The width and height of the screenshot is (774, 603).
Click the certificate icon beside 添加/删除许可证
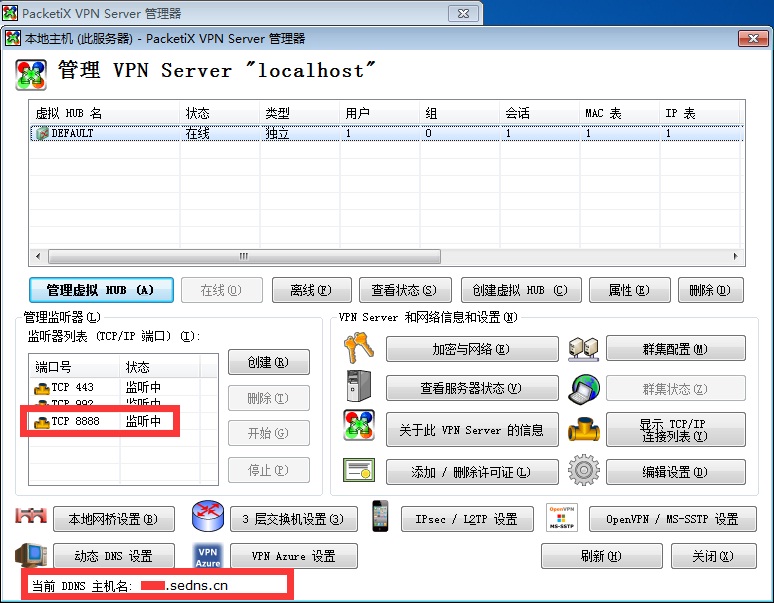(x=359, y=470)
